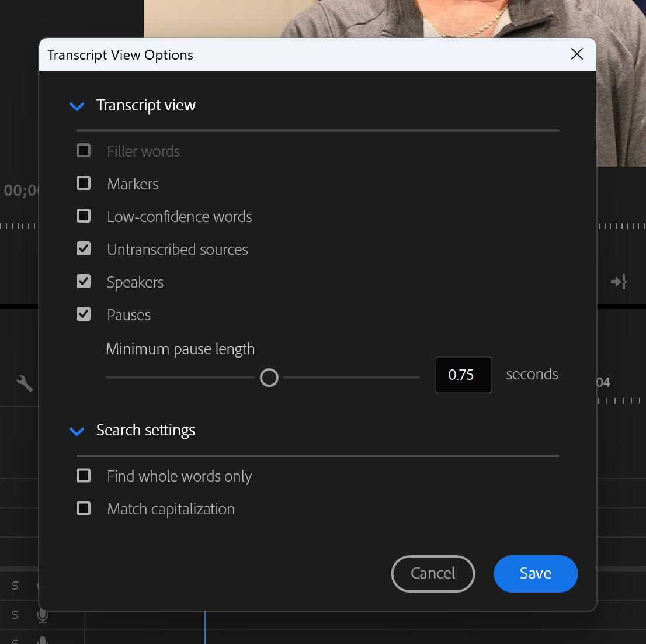Check Low-confidence words
This screenshot has height=644, width=646.
point(84,216)
